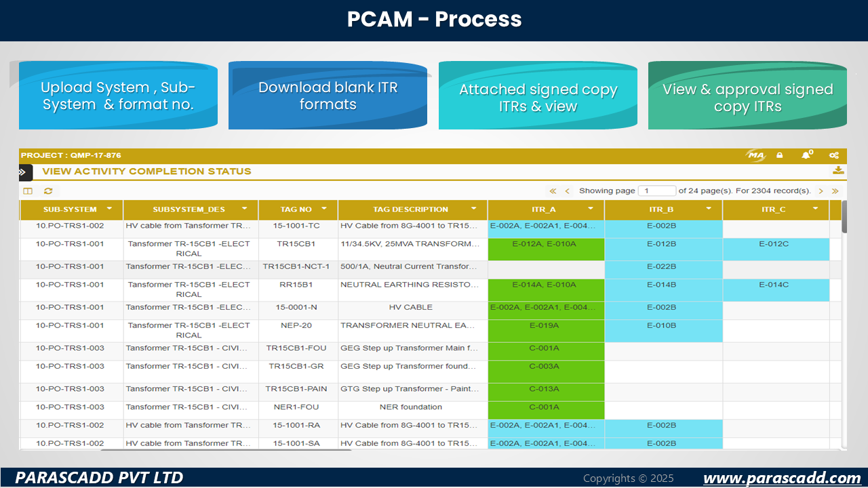Open ITR_C column filter dropdown
The image size is (868, 488).
[x=815, y=209]
